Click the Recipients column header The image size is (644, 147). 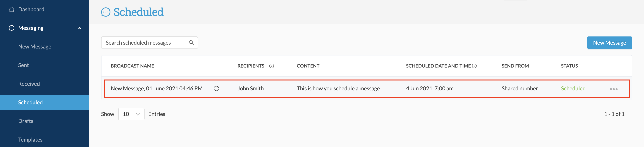tap(251, 66)
